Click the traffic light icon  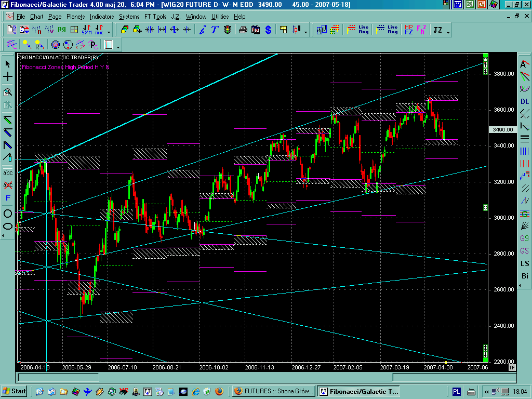point(228,30)
